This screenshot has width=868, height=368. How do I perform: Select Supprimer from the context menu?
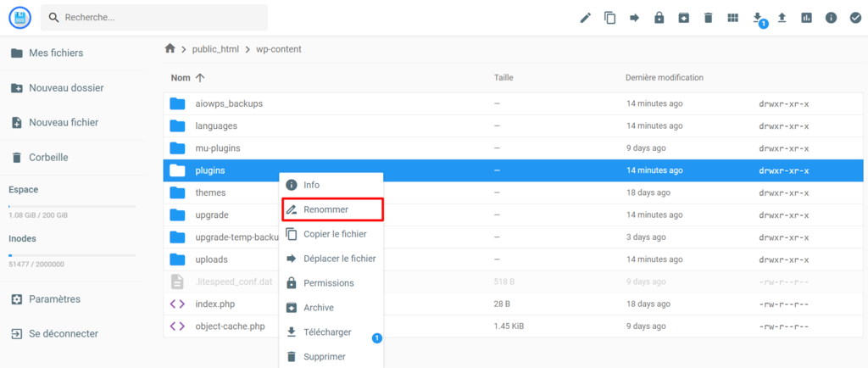(x=331, y=357)
